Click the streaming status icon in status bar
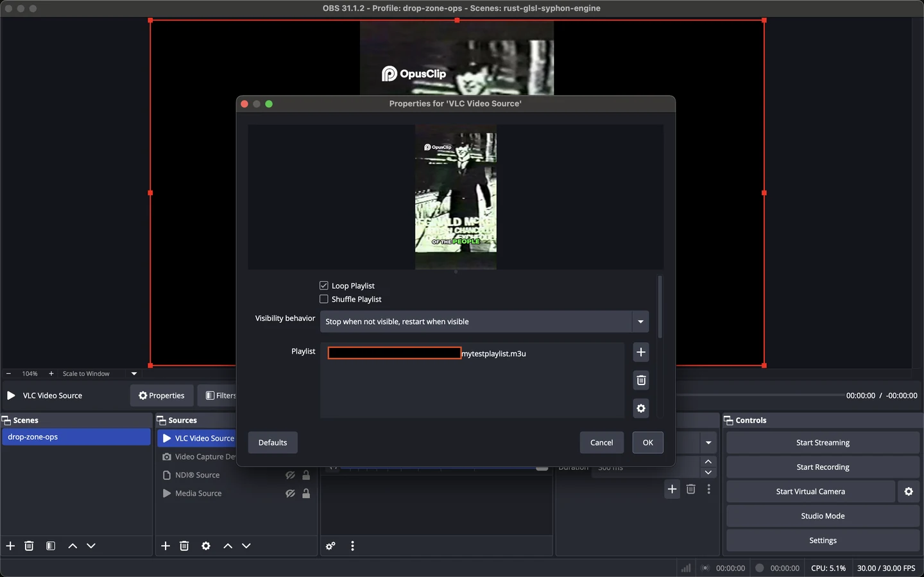 pyautogui.click(x=705, y=568)
